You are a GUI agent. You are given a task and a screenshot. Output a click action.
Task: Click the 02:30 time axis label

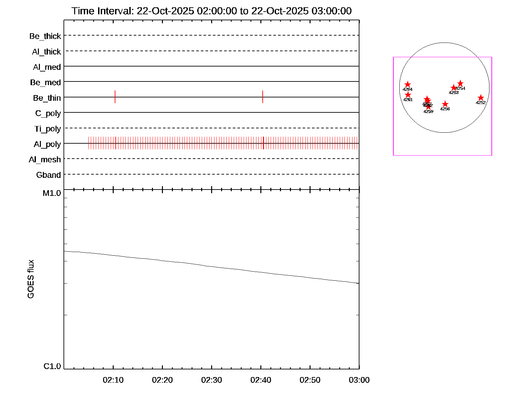[x=211, y=380]
